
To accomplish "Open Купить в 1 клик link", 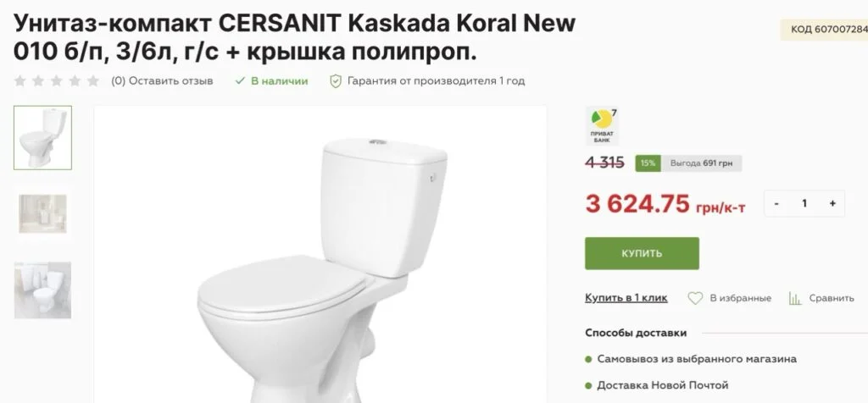I will [x=626, y=298].
